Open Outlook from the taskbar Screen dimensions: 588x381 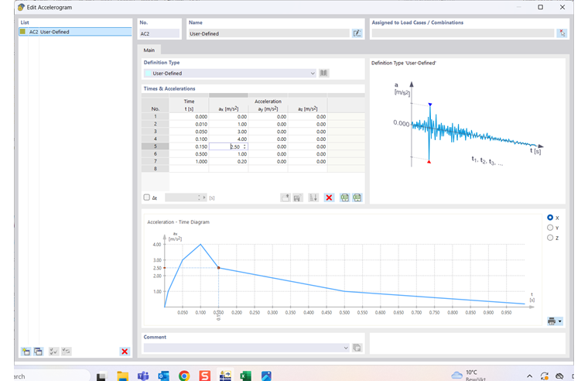(163, 376)
